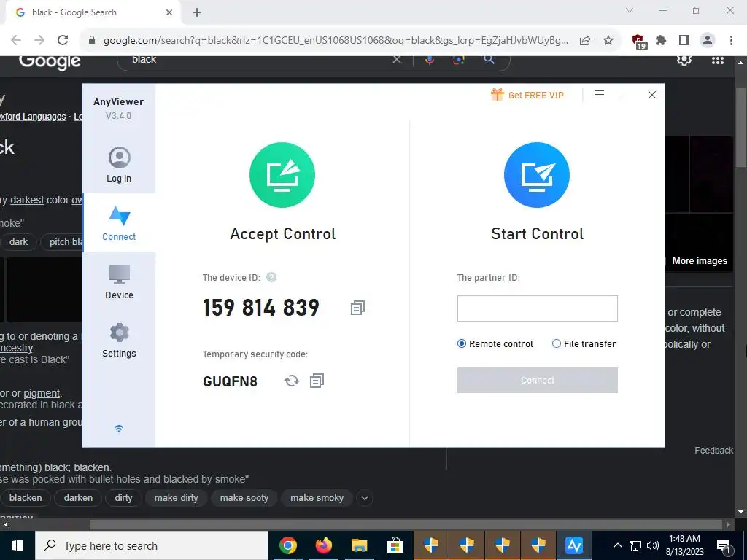Click the 'make dirty' synonym chip
Screen dimensions: 747x560
point(176,497)
